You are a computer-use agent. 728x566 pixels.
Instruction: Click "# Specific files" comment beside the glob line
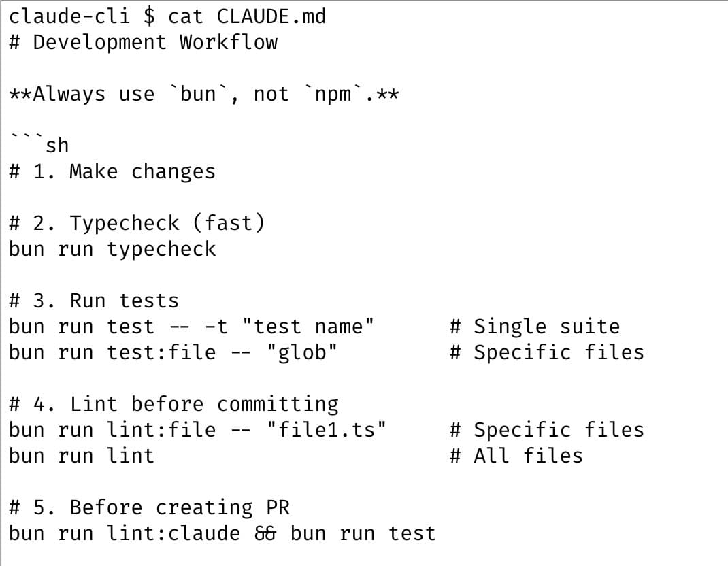pos(547,352)
